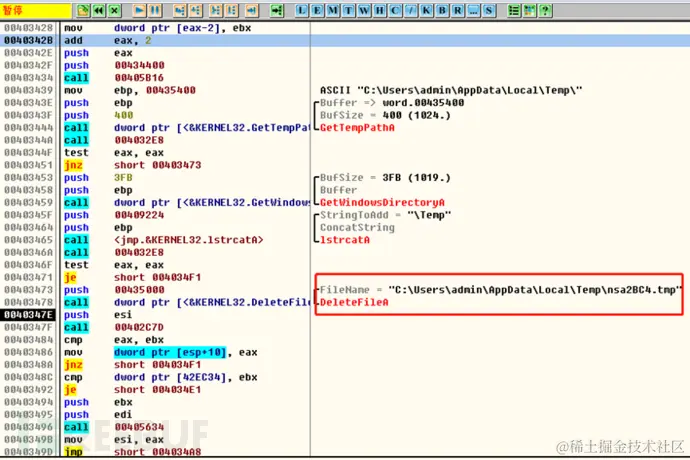Open Call stack with K button
This screenshot has width=690, height=460.
[x=426, y=10]
